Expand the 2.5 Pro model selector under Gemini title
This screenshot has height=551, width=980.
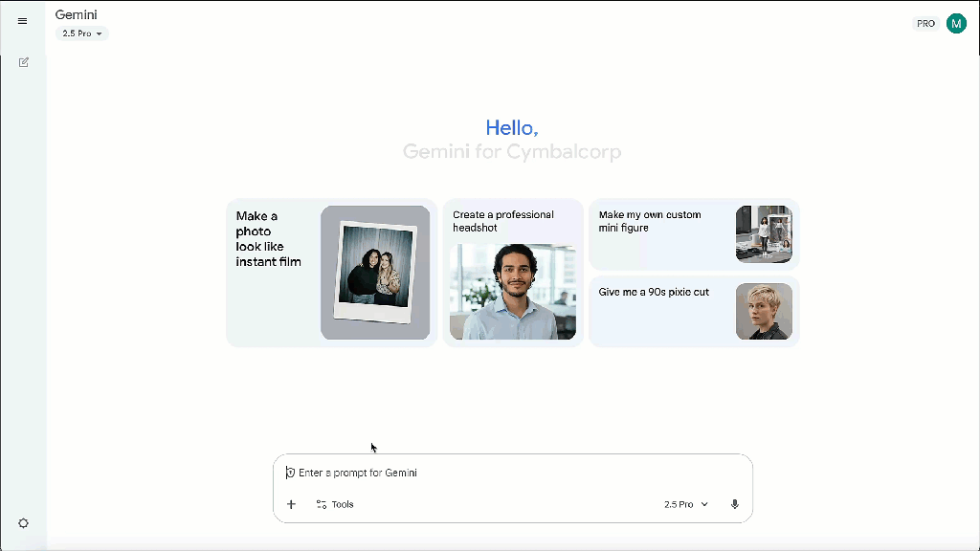(82, 33)
